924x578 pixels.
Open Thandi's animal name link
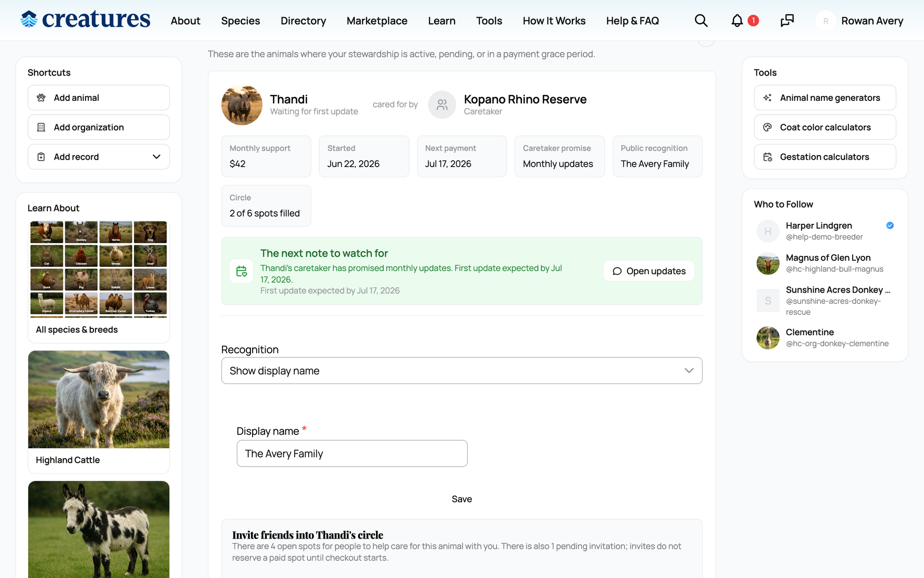click(289, 99)
